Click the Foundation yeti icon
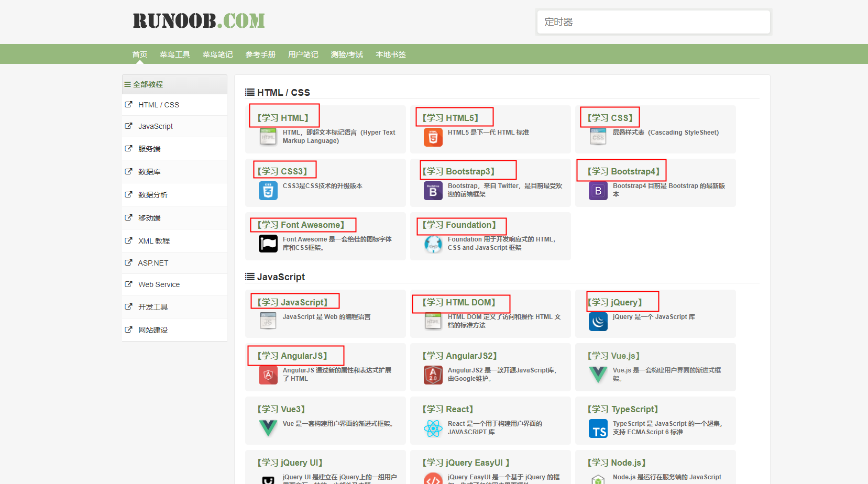 (x=433, y=244)
